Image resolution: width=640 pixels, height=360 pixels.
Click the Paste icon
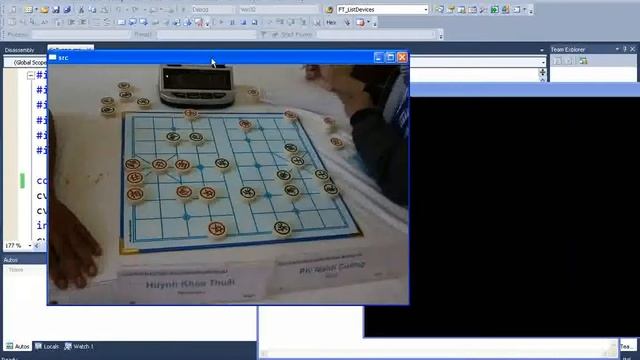(104, 9)
